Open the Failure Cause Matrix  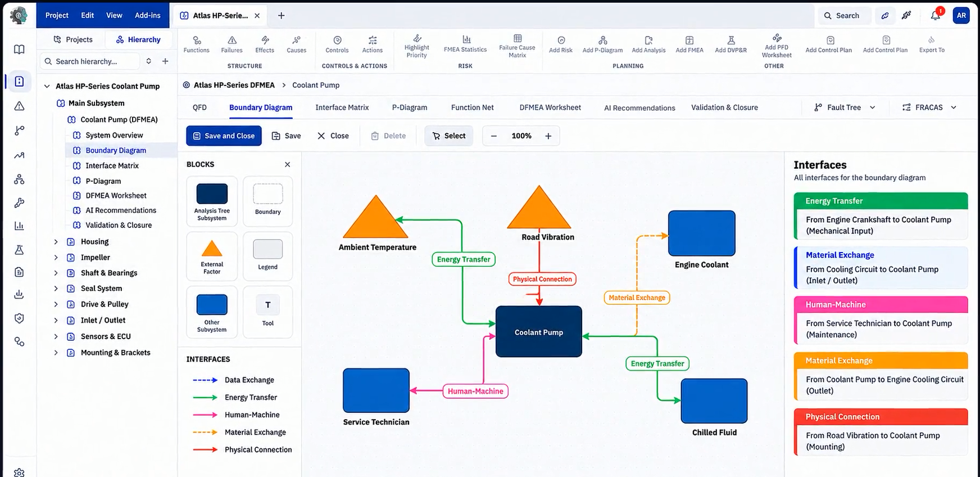517,46
